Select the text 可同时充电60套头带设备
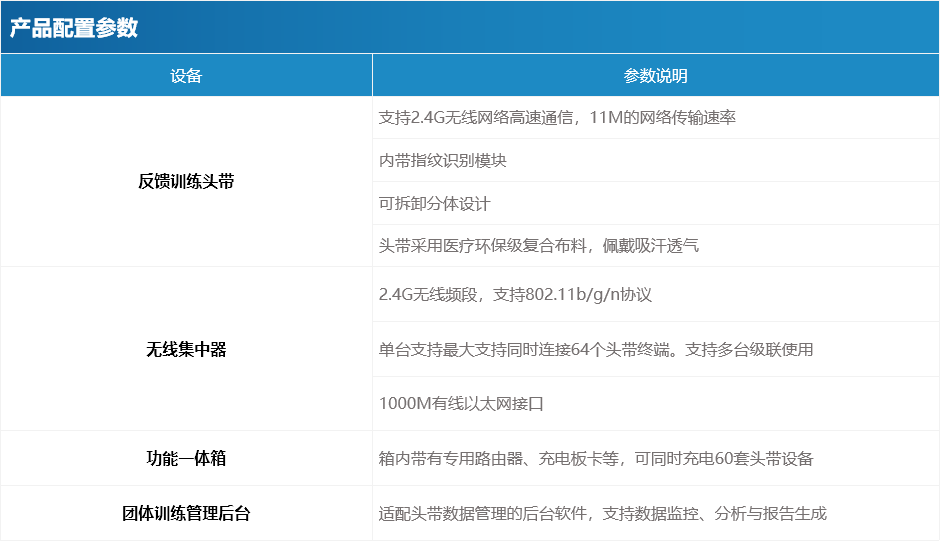Screen dimensions: 940x541 (724, 459)
